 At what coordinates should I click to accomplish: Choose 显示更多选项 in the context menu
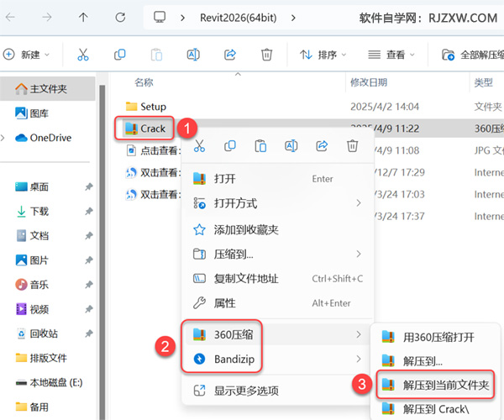tap(277, 391)
